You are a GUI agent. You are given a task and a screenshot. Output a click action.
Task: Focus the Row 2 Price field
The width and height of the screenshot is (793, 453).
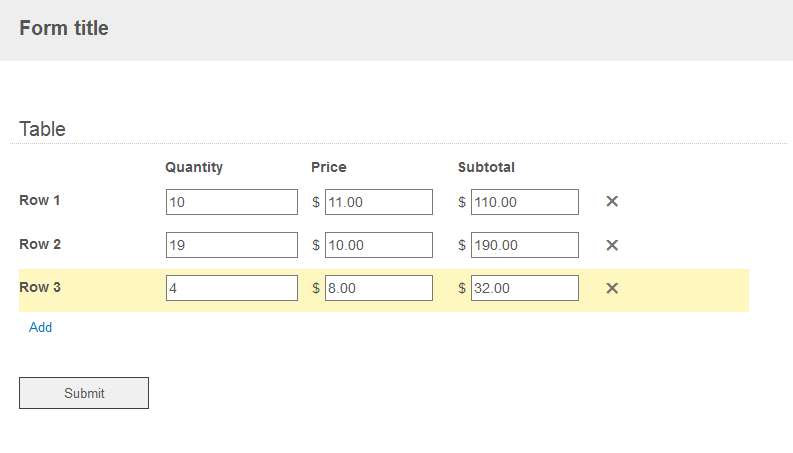click(x=378, y=245)
